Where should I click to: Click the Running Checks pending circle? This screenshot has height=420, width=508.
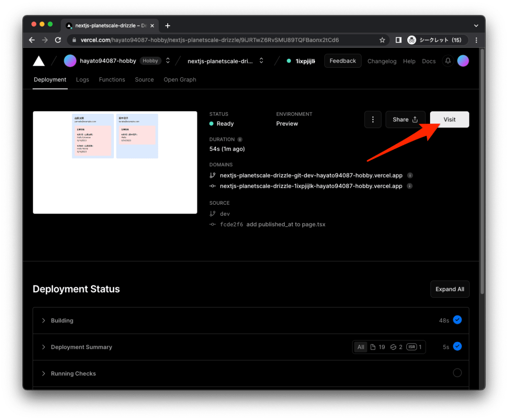(457, 373)
